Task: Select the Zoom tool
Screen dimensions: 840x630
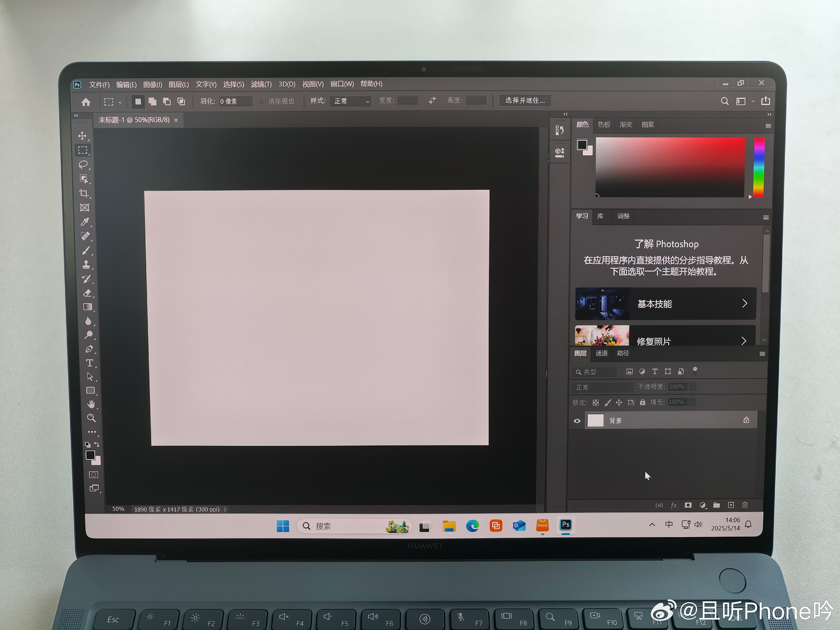Action: tap(91, 418)
